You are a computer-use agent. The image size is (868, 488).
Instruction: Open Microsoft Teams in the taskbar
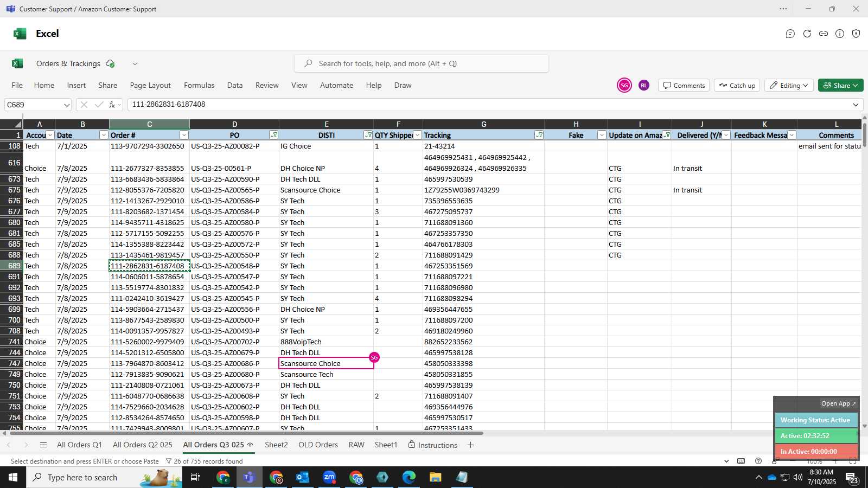pos(250,477)
